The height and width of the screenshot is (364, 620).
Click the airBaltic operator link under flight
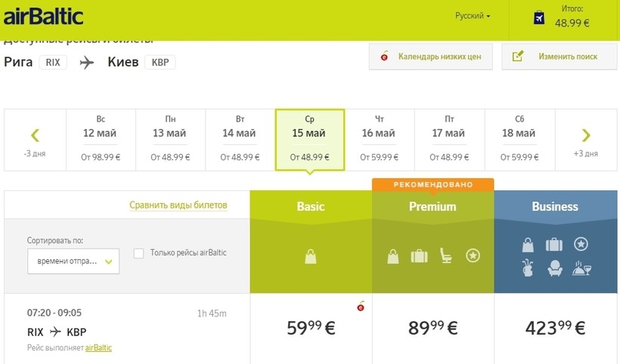(98, 348)
